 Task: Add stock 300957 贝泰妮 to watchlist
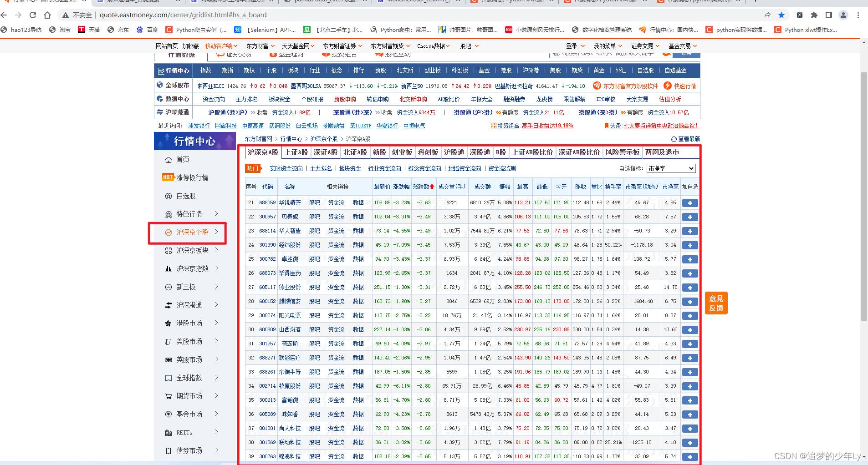[x=690, y=217]
